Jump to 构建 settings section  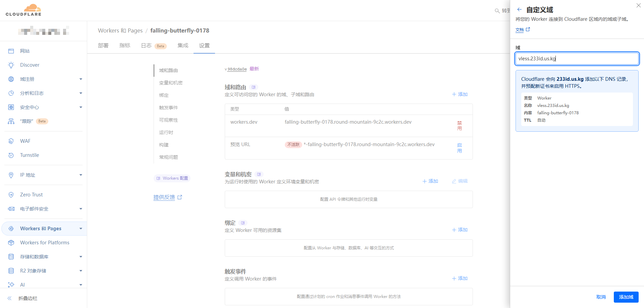pyautogui.click(x=164, y=145)
